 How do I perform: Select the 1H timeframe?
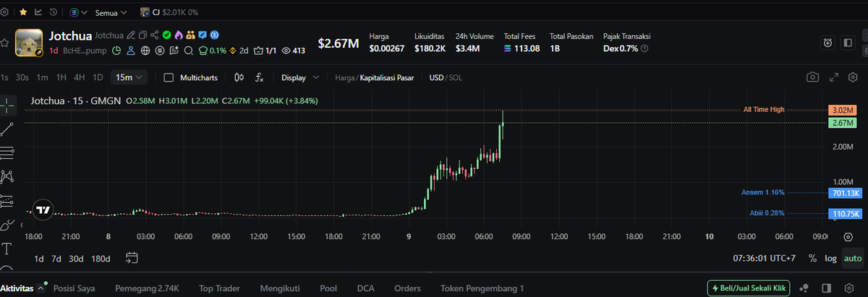tap(61, 77)
